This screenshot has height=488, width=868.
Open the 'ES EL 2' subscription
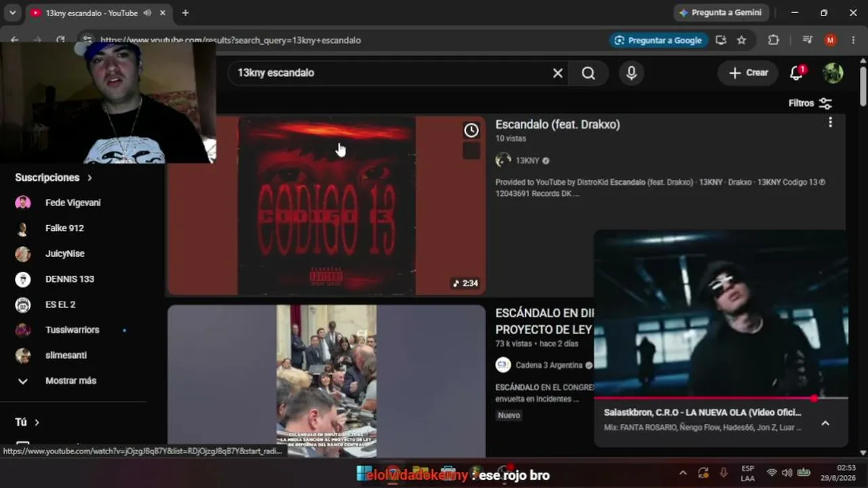point(73,304)
